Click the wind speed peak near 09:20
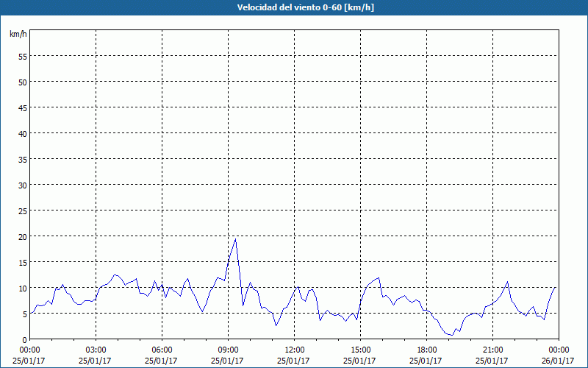 (235, 238)
